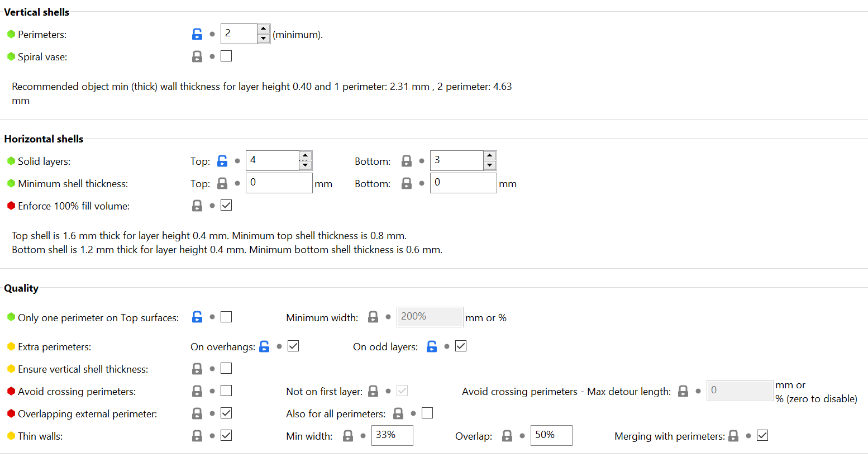
Task: Toggle the Avoid crossing perimeters checkbox
Action: point(226,391)
